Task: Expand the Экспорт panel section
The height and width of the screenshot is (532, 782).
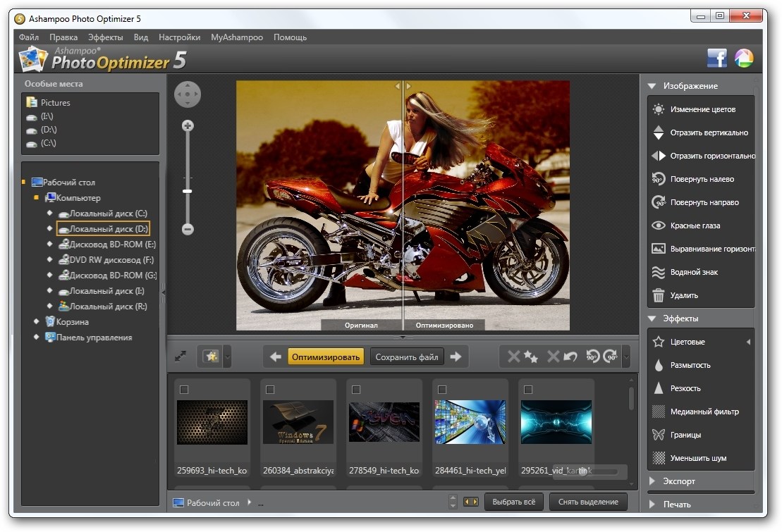Action: tap(679, 481)
